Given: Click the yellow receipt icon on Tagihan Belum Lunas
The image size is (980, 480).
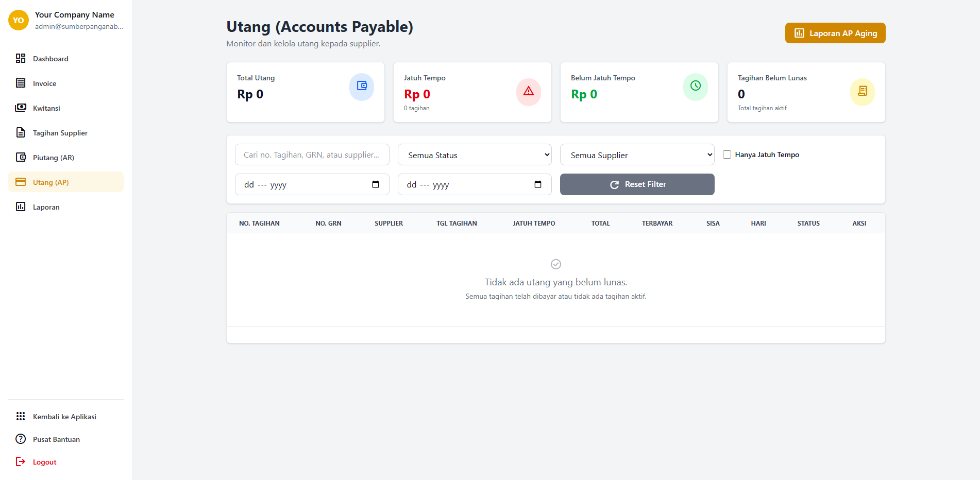Looking at the screenshot, I should coord(862,92).
